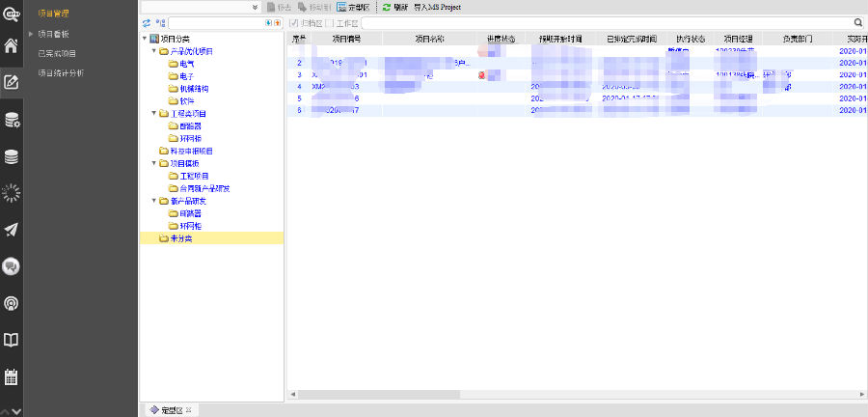Select 项目统计分析 in the left menu
Screen dimensions: 868x417
(x=61, y=73)
